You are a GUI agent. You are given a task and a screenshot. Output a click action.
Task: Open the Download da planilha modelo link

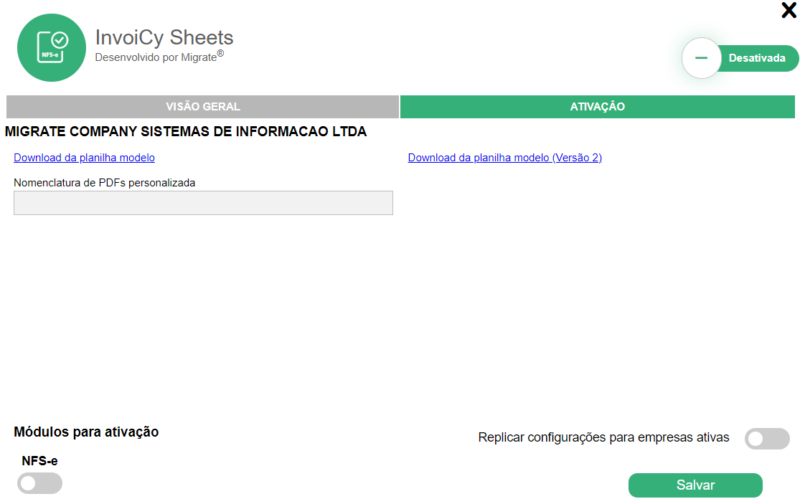[x=84, y=158]
